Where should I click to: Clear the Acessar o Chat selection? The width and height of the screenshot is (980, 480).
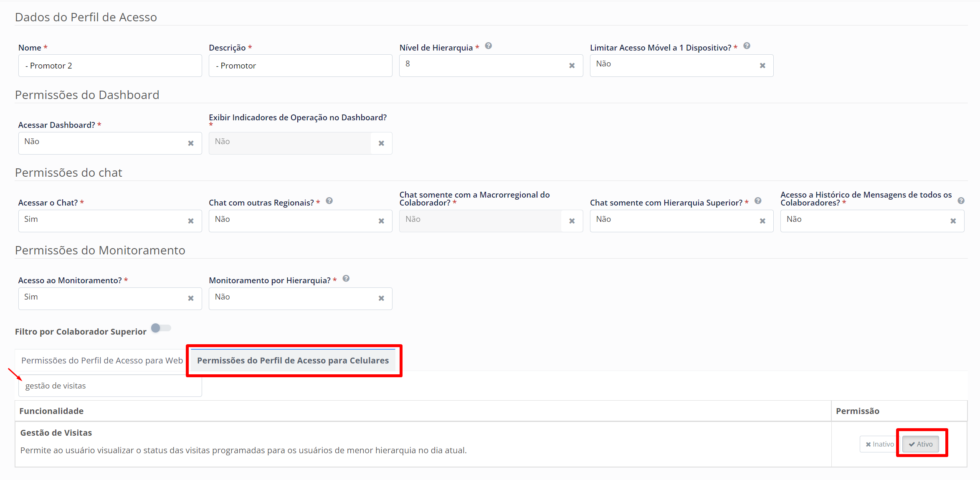(x=191, y=221)
